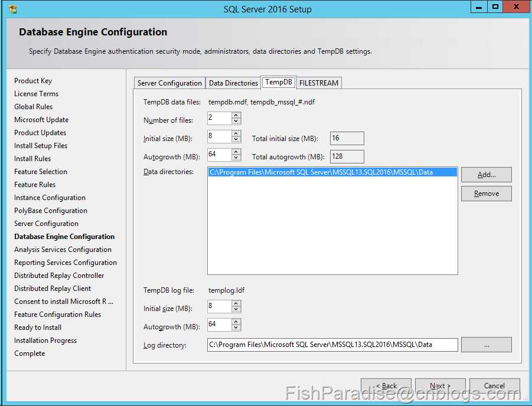The width and height of the screenshot is (532, 406).
Task: Maximize the SQL Server 2016 Setup window
Action: click(x=495, y=6)
